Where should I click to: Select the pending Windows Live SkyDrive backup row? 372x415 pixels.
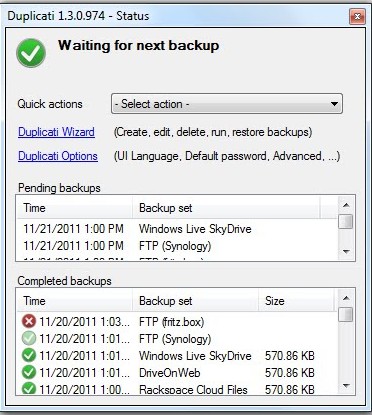pyautogui.click(x=177, y=229)
